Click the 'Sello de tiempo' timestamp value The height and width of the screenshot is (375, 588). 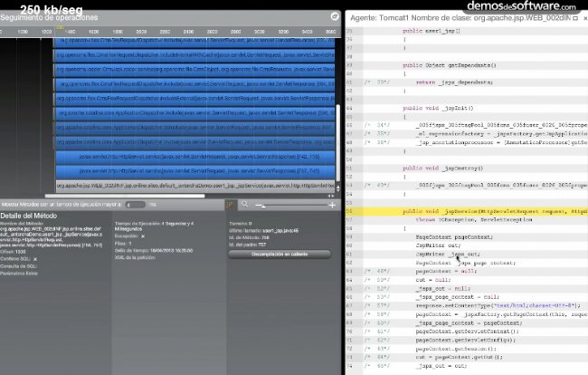(x=171, y=250)
